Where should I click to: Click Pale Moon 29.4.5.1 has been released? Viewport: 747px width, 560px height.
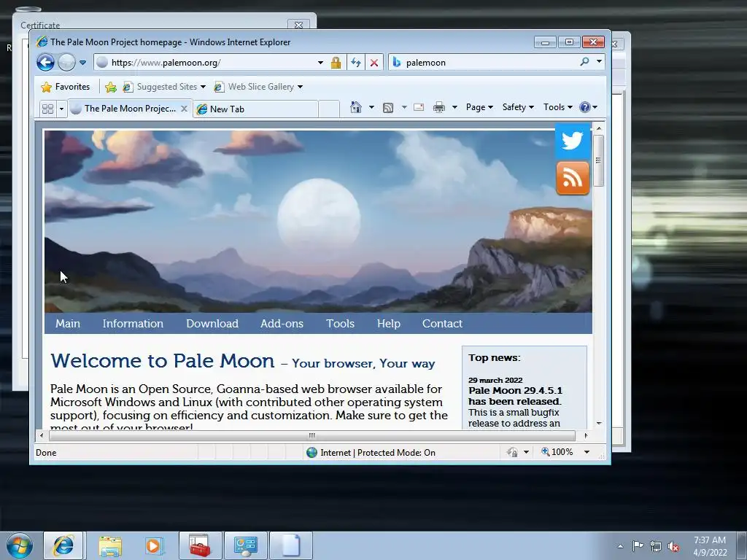515,396
